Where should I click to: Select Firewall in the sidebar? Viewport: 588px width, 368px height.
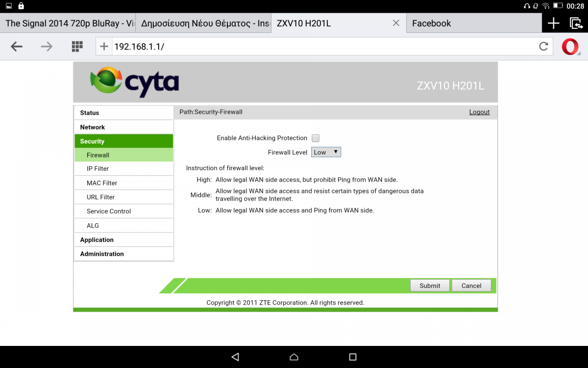123,155
